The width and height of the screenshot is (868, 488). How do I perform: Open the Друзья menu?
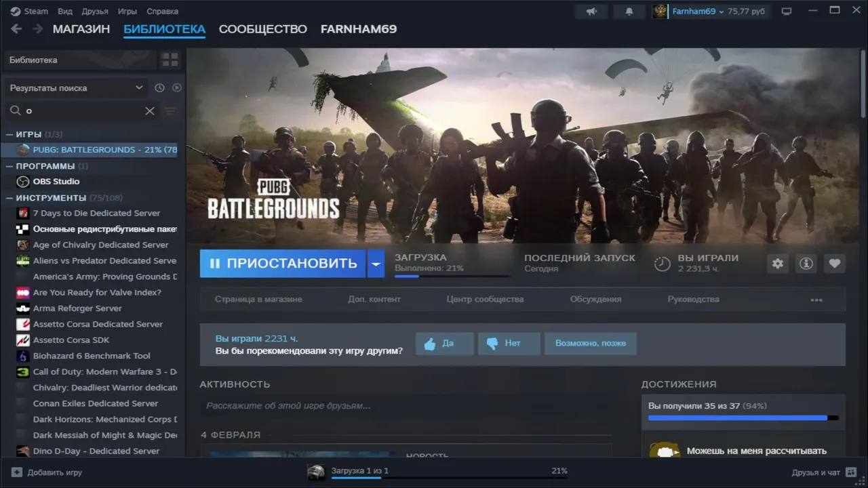[95, 12]
